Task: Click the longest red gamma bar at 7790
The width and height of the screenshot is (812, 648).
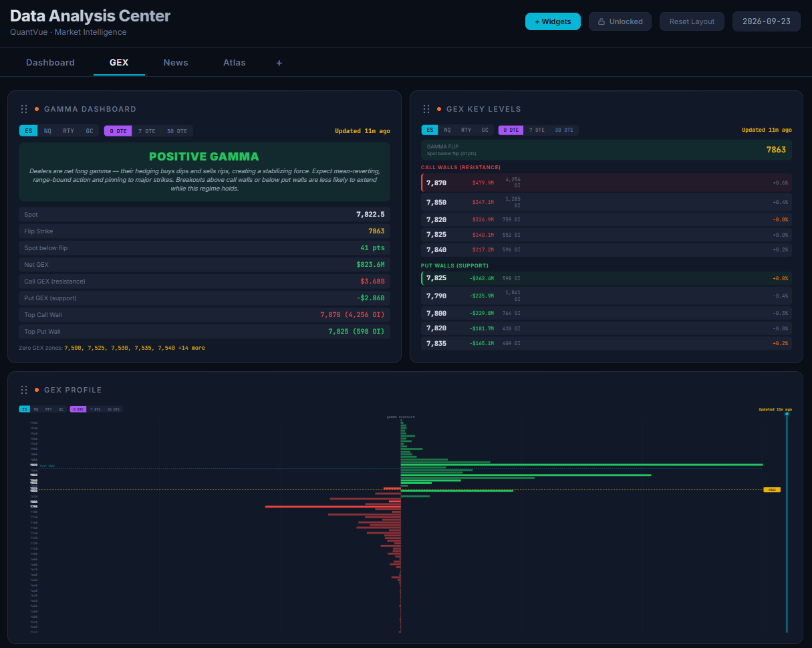Action: (x=333, y=506)
